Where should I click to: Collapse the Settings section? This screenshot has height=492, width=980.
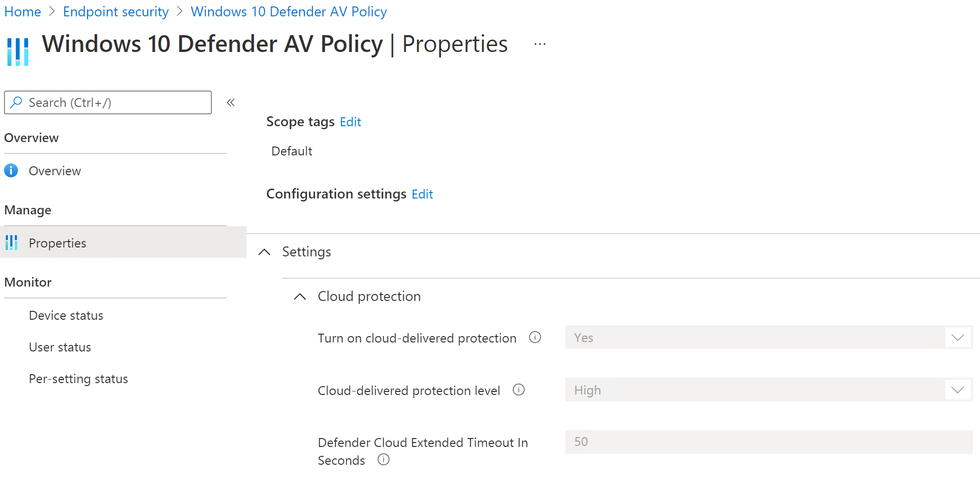click(x=264, y=251)
